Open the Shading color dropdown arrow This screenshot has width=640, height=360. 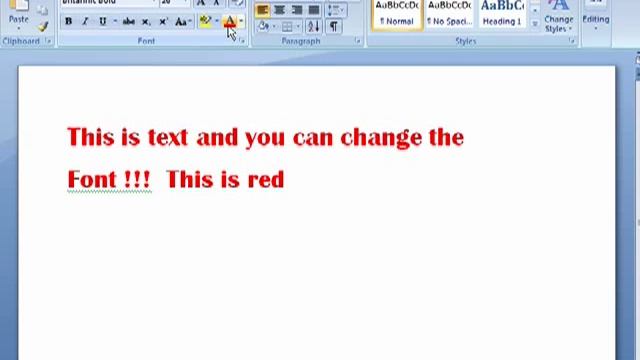coord(274,27)
